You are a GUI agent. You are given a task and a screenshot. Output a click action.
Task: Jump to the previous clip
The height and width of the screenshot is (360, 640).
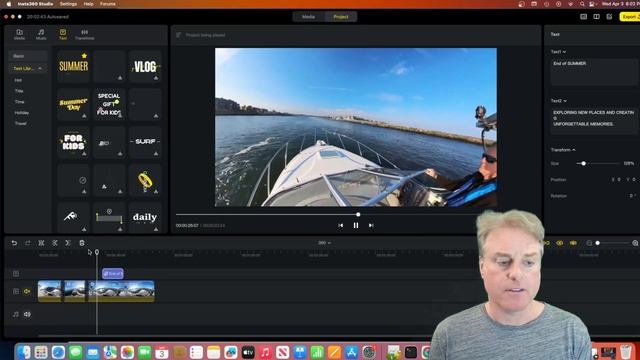point(340,225)
